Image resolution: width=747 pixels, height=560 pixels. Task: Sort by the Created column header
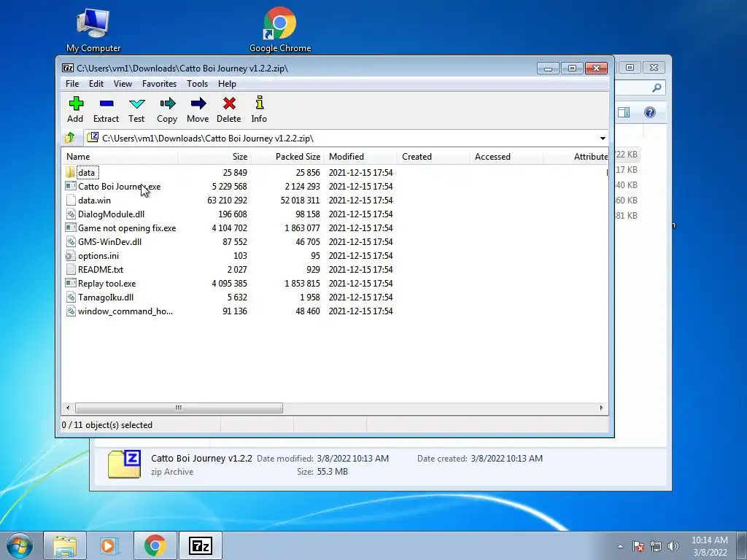433,157
